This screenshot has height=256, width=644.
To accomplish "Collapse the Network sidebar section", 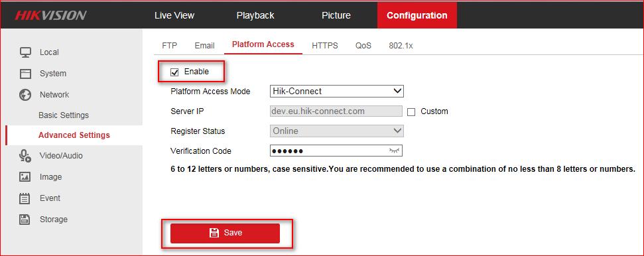I will [x=54, y=95].
